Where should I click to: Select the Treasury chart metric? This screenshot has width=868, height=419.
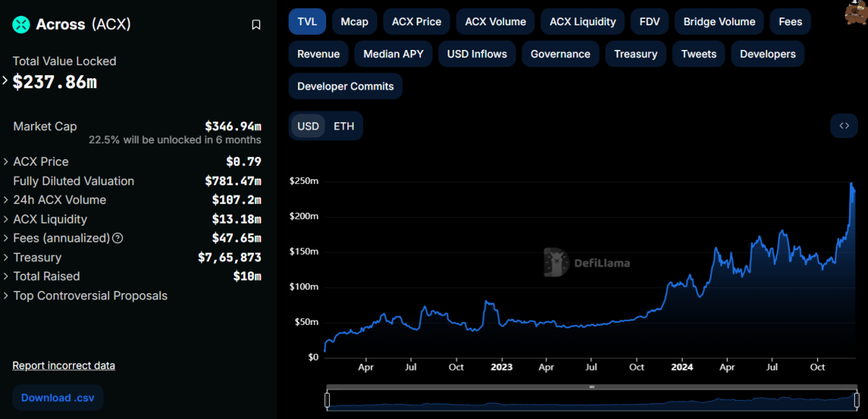[636, 54]
